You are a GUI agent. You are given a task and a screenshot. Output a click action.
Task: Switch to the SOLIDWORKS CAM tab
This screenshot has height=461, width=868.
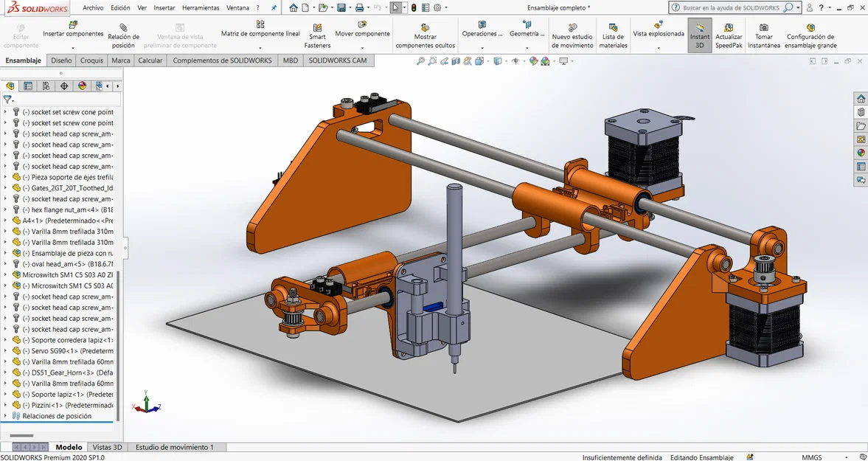(338, 60)
